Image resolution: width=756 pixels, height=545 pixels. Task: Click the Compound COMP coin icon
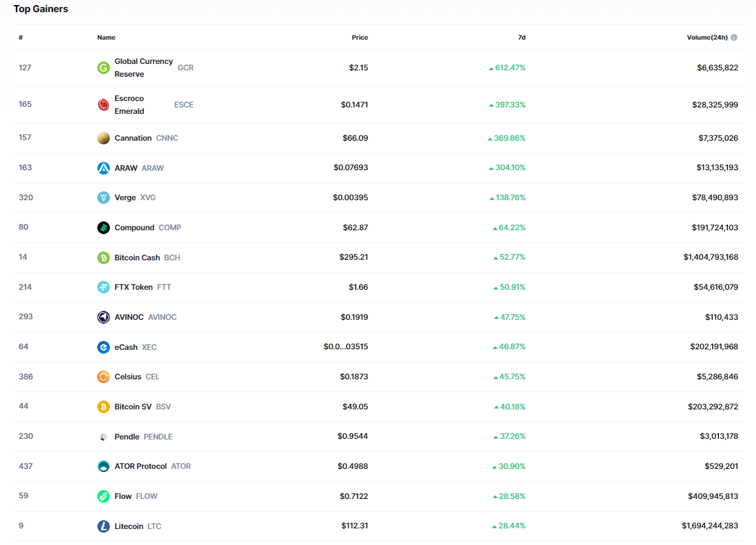click(103, 228)
